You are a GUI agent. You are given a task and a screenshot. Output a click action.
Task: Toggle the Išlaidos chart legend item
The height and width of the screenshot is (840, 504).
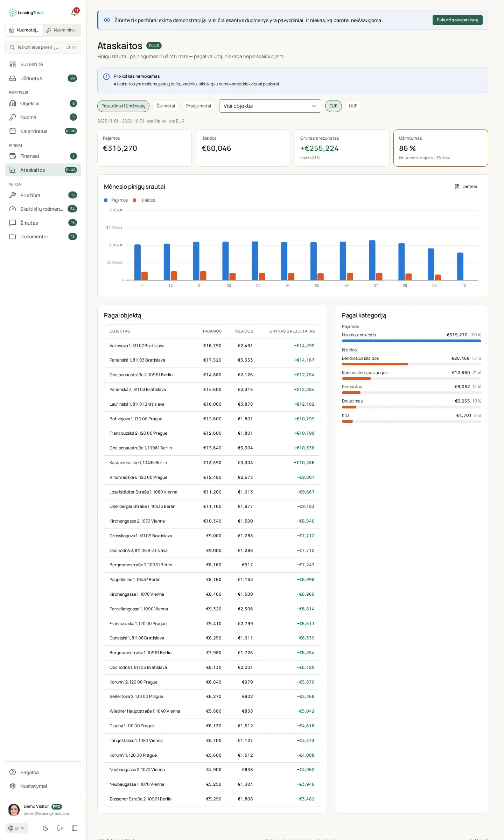coord(144,200)
